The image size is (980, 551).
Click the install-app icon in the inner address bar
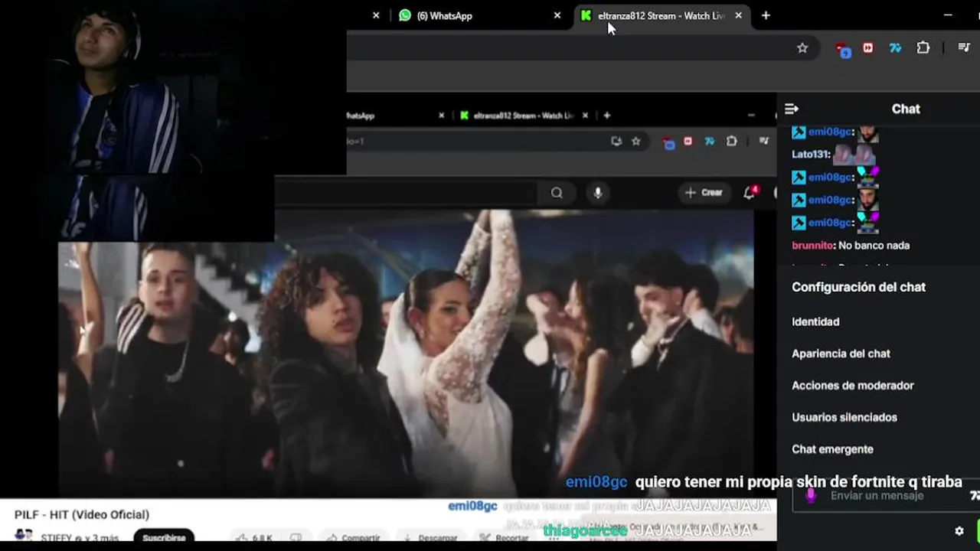click(x=616, y=141)
